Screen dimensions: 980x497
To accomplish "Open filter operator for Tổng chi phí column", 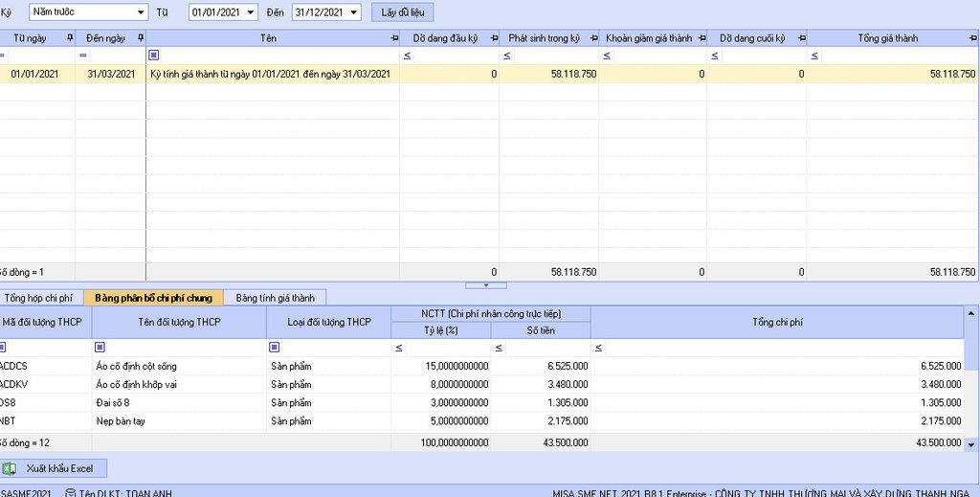I will tap(599, 348).
